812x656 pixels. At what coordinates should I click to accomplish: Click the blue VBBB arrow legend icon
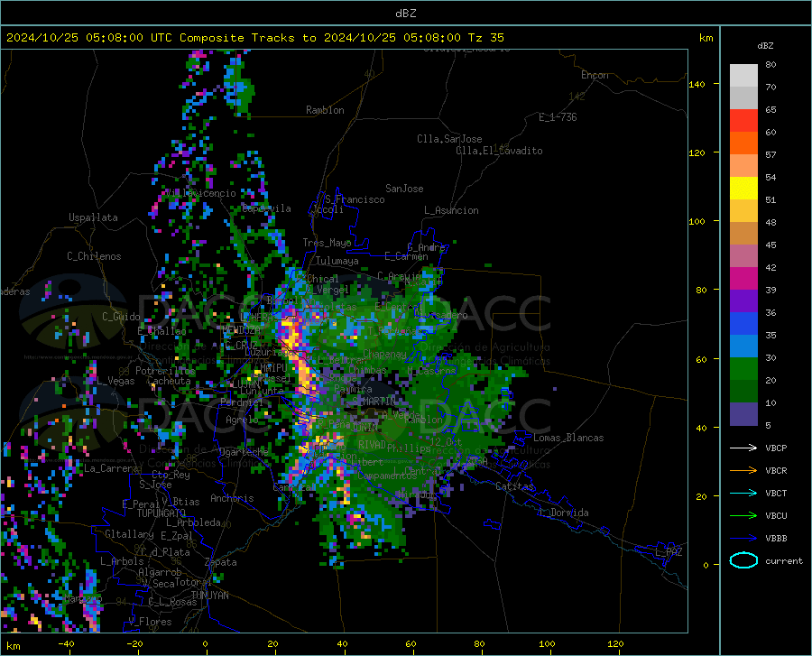point(743,538)
